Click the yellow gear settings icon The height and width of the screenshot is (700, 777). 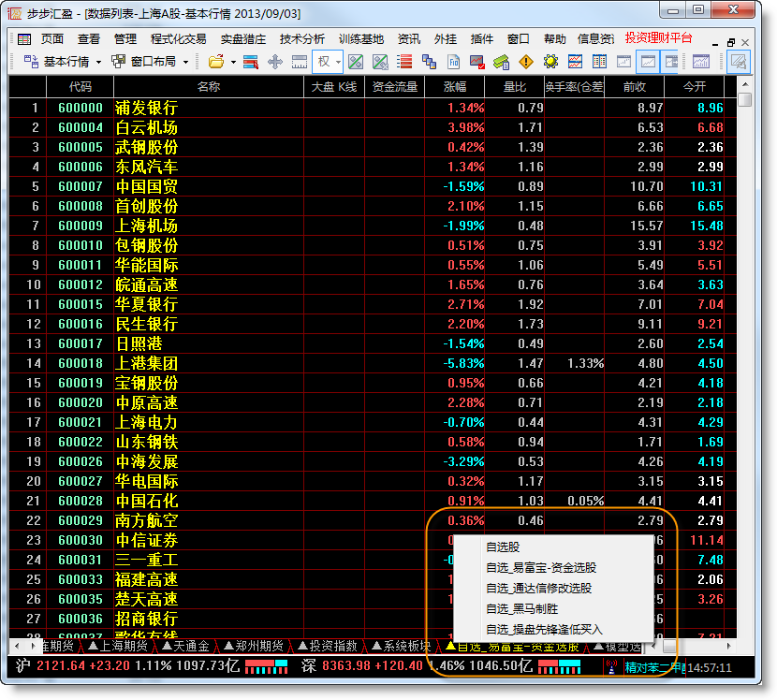[x=550, y=62]
